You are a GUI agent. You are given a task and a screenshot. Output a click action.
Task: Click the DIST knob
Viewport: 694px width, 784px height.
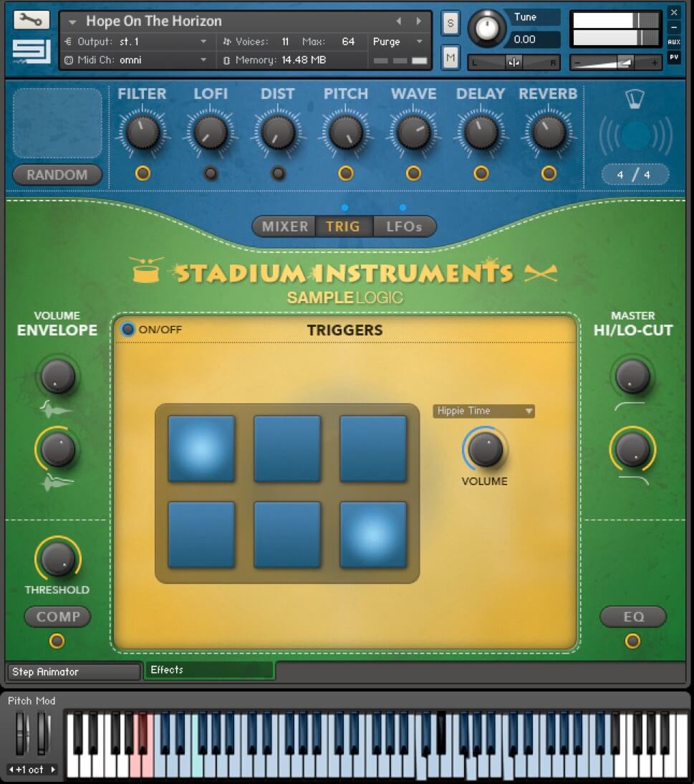279,133
